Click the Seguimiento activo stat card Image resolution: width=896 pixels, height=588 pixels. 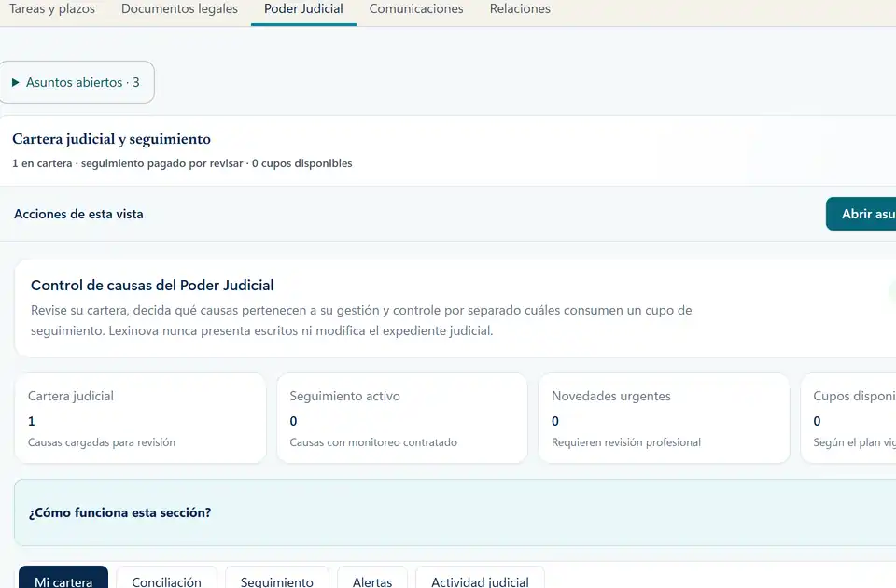(x=401, y=418)
